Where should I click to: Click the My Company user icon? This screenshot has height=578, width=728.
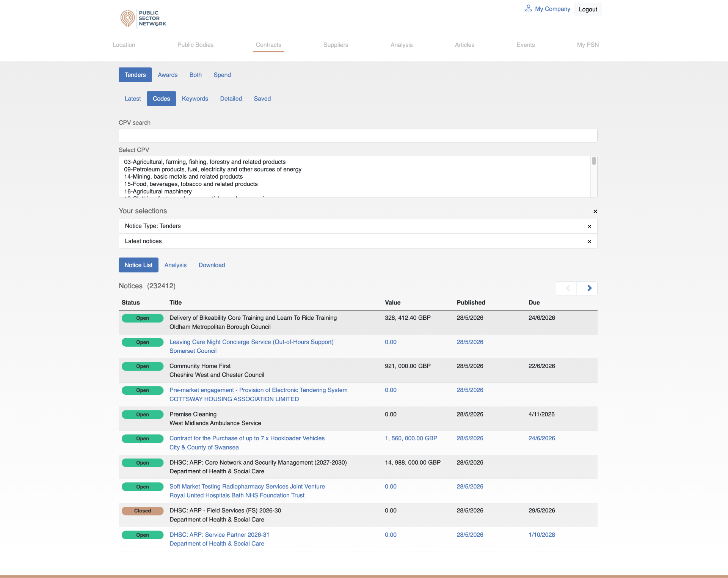[528, 8]
